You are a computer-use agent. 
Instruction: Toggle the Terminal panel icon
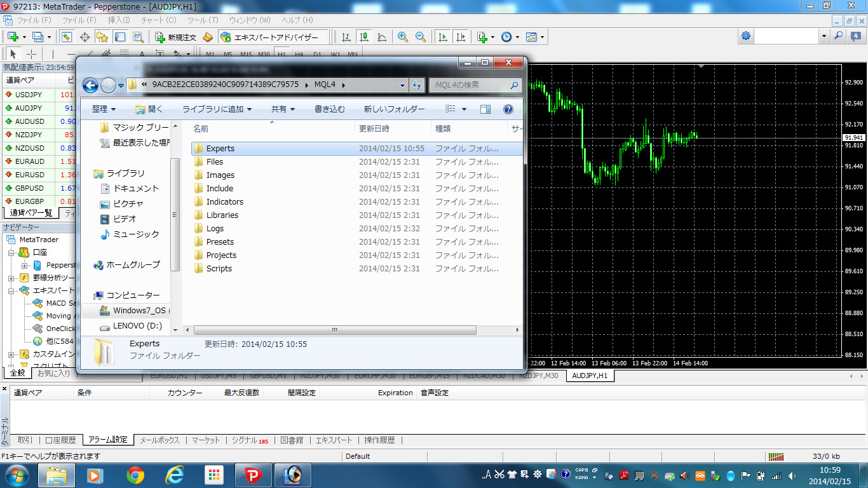tap(120, 37)
